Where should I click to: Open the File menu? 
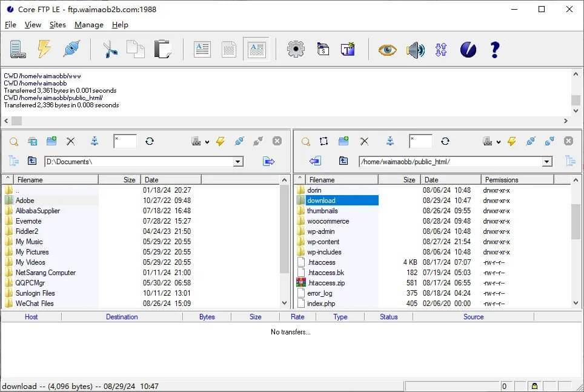[x=10, y=25]
